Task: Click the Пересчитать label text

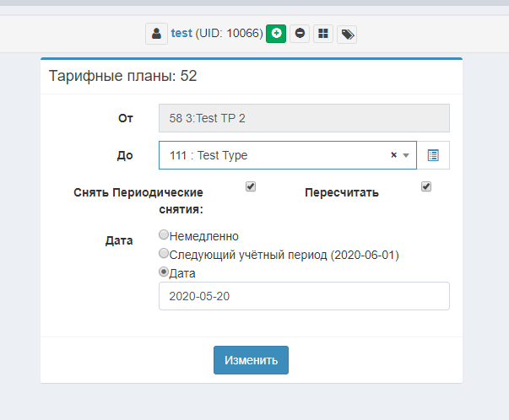Action: (341, 192)
